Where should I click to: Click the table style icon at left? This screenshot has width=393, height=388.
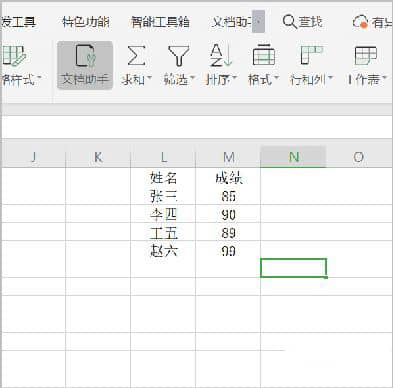click(13, 55)
